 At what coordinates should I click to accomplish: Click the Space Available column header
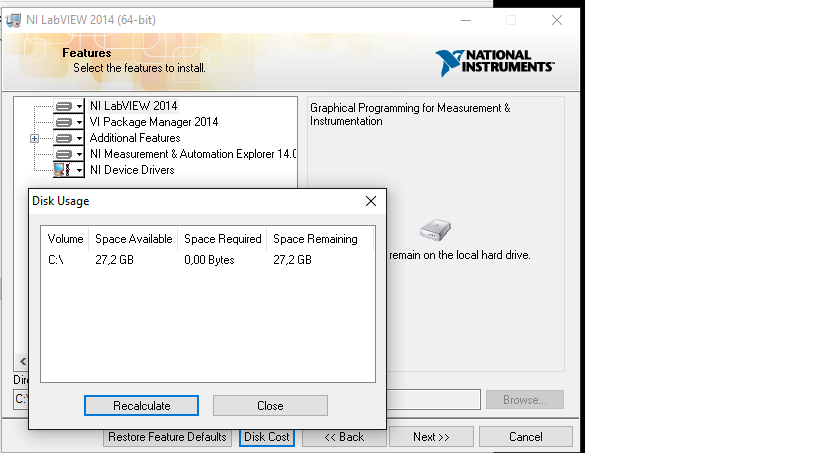pos(133,239)
